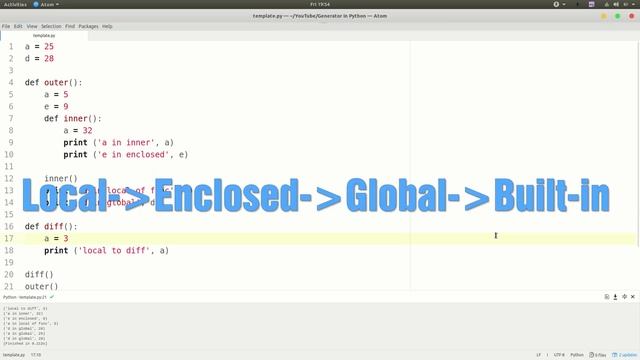Copy the script output with the panel's copy icon
The image size is (640, 360).
(607, 297)
